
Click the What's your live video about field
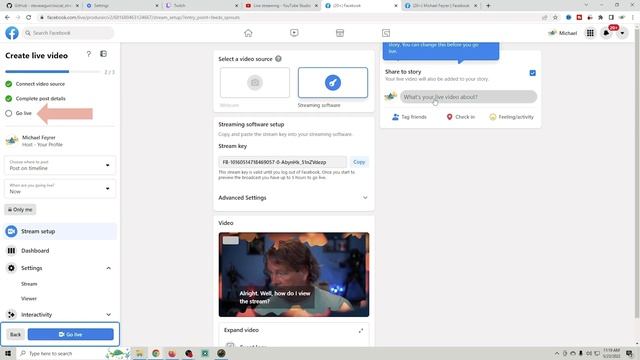point(468,97)
